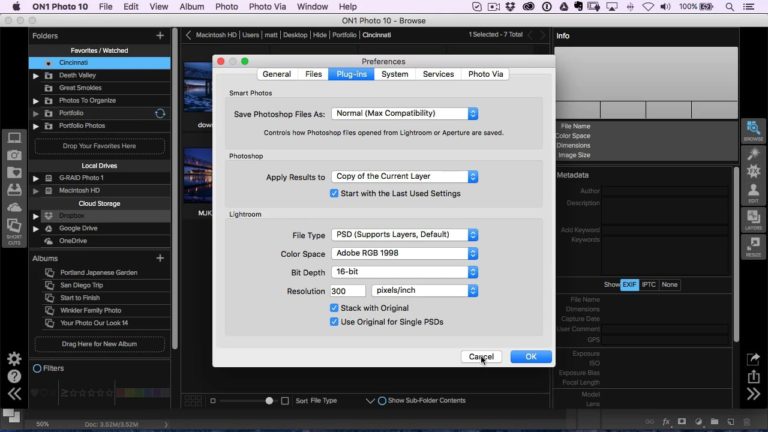Screen dimensions: 768x432
Task: Switch to the Photo Via preferences tab
Action: (485, 74)
